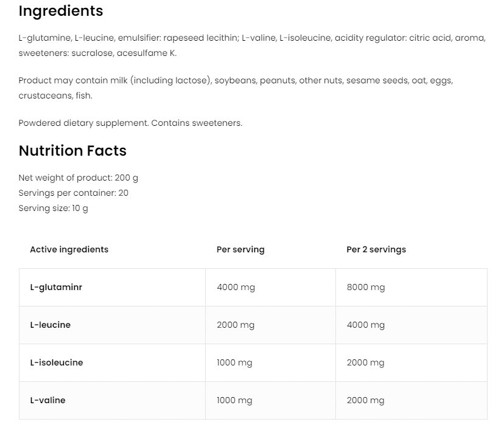Image resolution: width=504 pixels, height=433 pixels.
Task: Click the Active ingredients column header
Action: pyautogui.click(x=69, y=249)
